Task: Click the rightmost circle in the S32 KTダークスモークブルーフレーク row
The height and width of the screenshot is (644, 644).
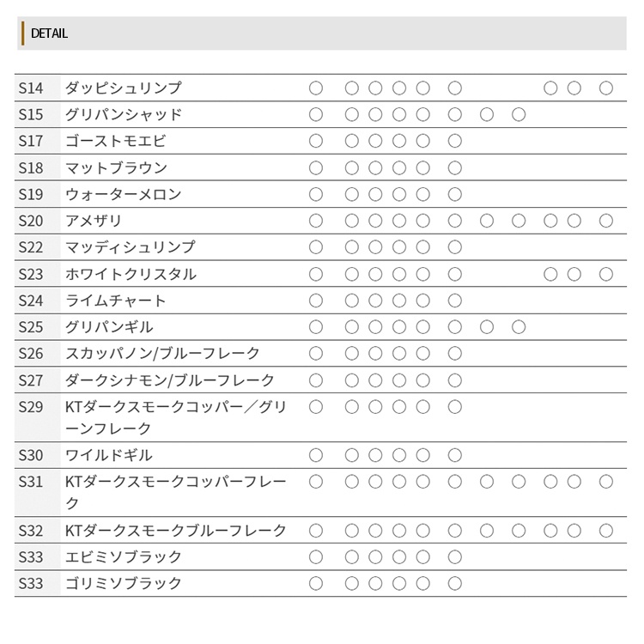Action: click(606, 531)
